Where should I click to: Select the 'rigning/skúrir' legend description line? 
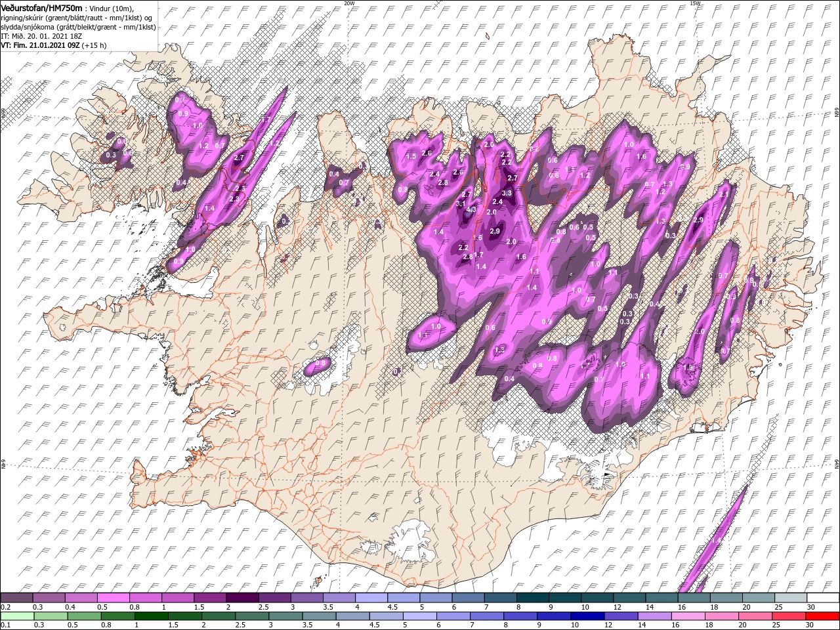[x=77, y=18]
